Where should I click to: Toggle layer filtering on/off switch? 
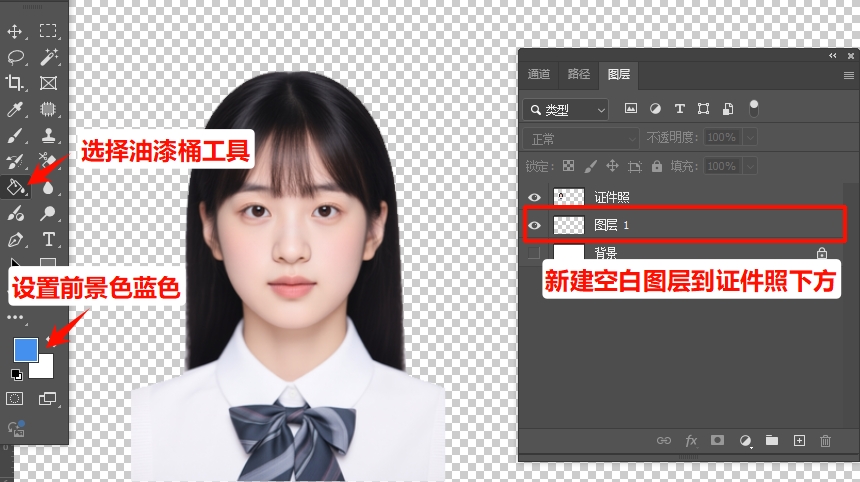tap(754, 108)
